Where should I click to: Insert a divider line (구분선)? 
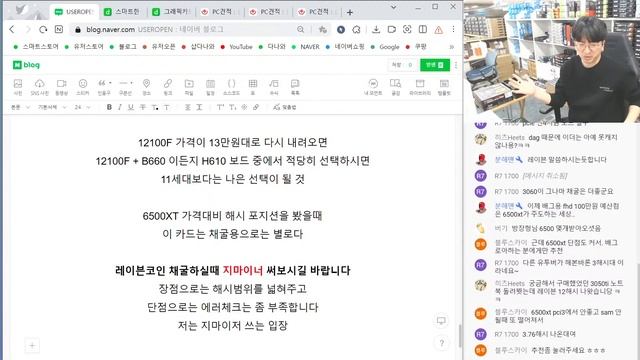click(125, 87)
